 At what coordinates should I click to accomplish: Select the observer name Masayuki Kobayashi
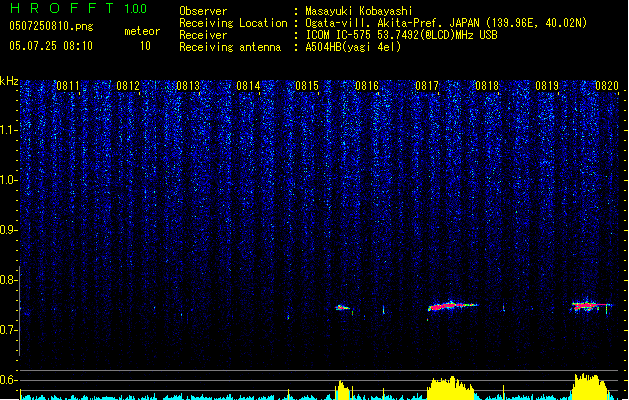coord(359,11)
